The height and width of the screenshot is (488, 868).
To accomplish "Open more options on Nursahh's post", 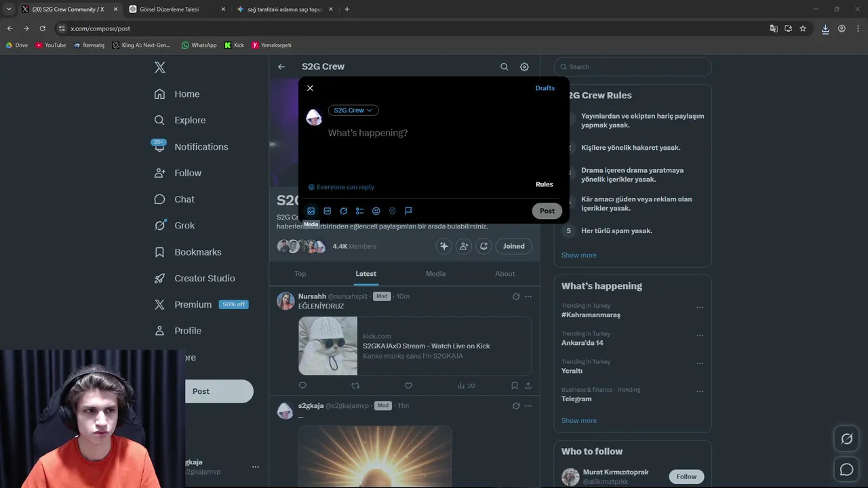I will pyautogui.click(x=528, y=296).
